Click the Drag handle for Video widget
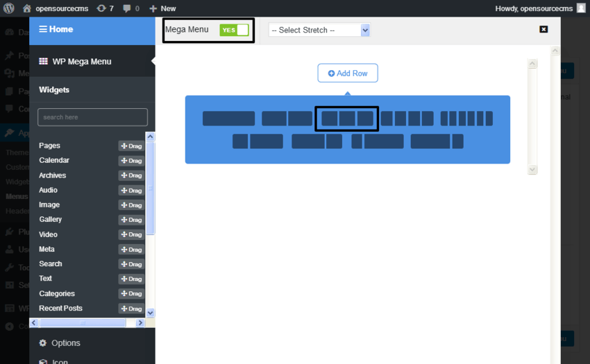Screen dimensions: 590x364 (x=131, y=234)
